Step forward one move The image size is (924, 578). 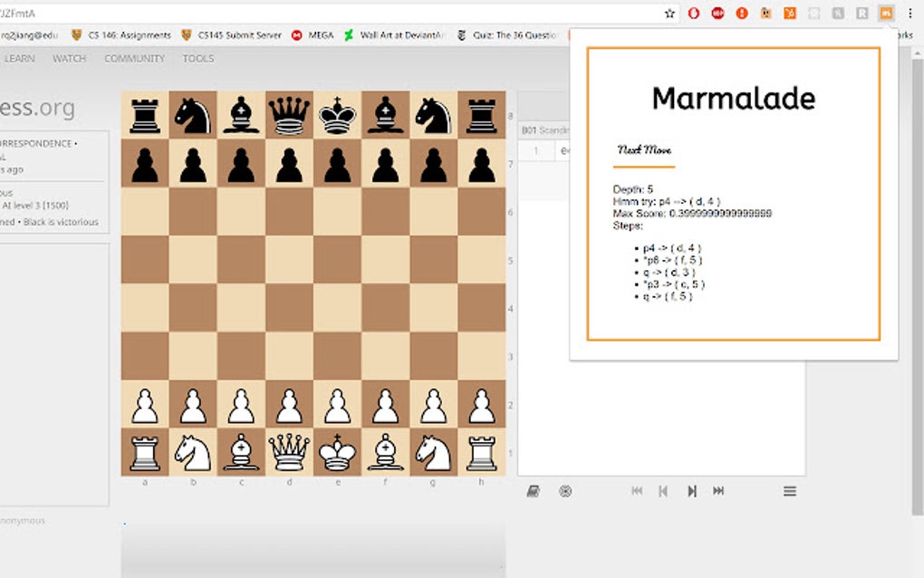[692, 490]
